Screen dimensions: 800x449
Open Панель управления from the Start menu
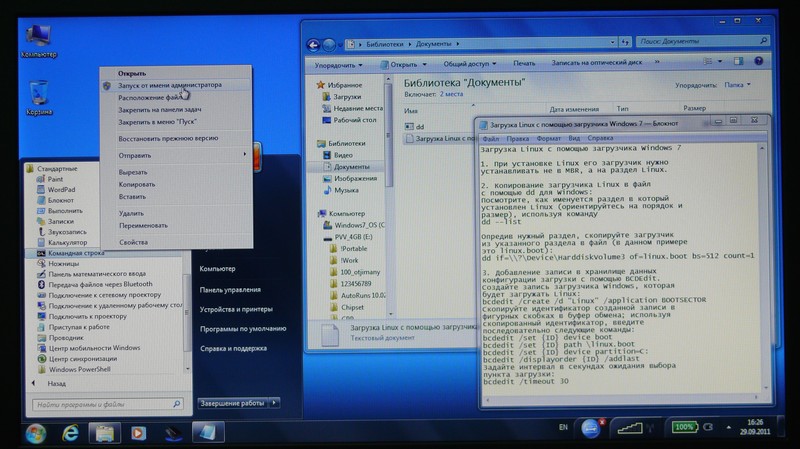(230, 290)
